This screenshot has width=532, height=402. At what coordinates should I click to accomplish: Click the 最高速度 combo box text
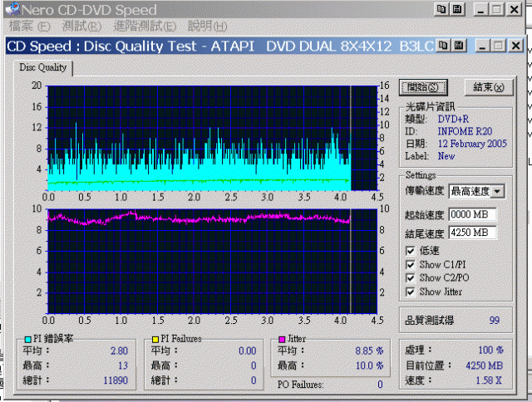(470, 192)
